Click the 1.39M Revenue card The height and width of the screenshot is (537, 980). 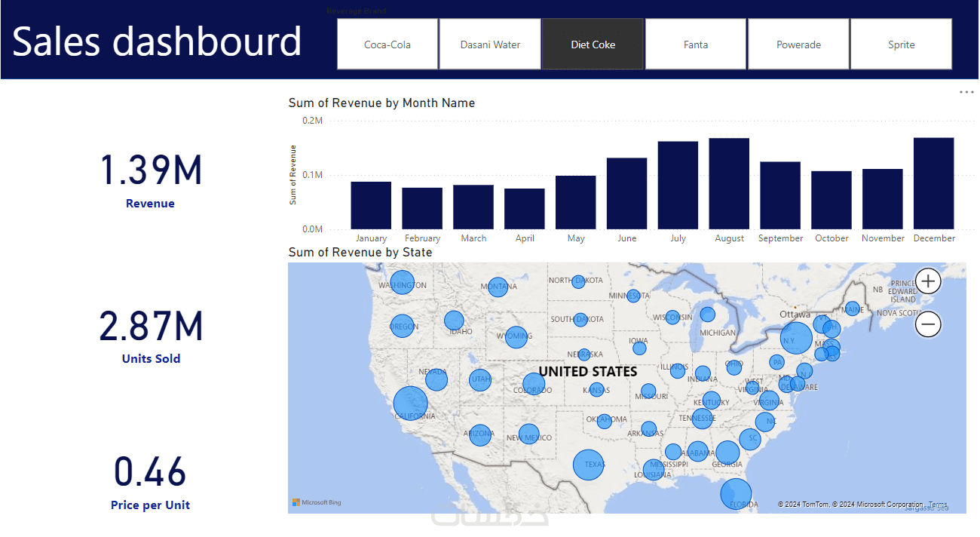[x=151, y=180]
